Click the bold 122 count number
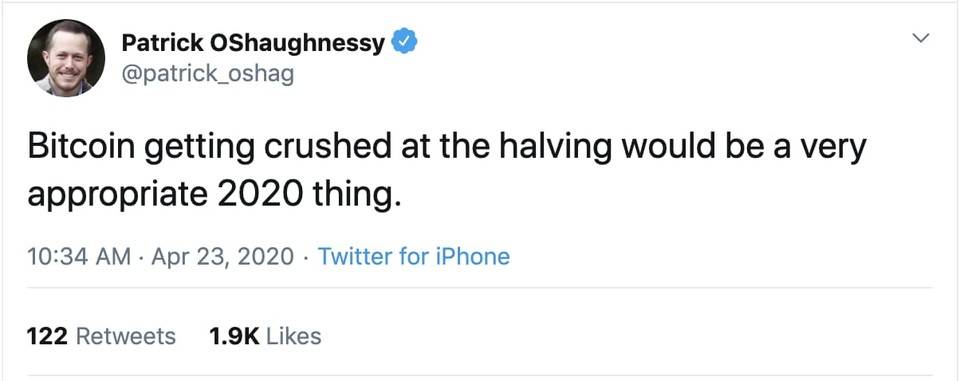The height and width of the screenshot is (381, 960). 47,336
